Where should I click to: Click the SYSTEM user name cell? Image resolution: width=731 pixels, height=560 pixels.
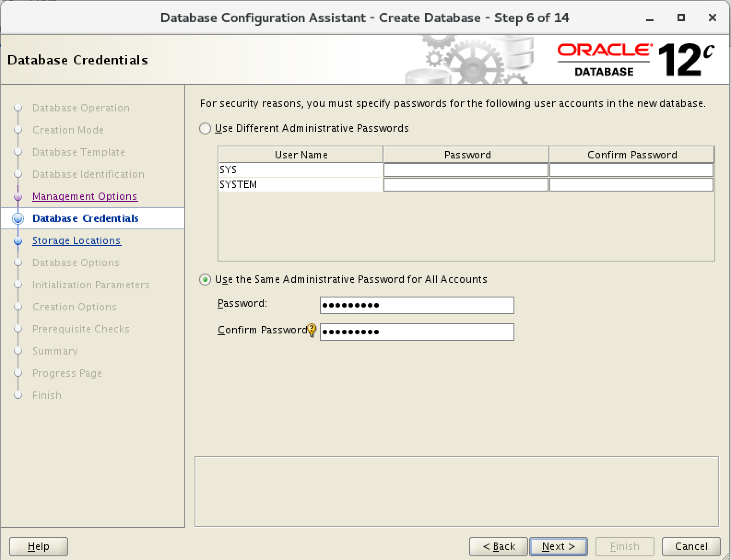301,185
